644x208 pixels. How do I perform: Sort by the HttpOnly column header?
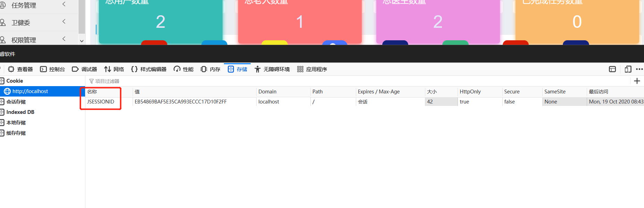click(x=480, y=92)
